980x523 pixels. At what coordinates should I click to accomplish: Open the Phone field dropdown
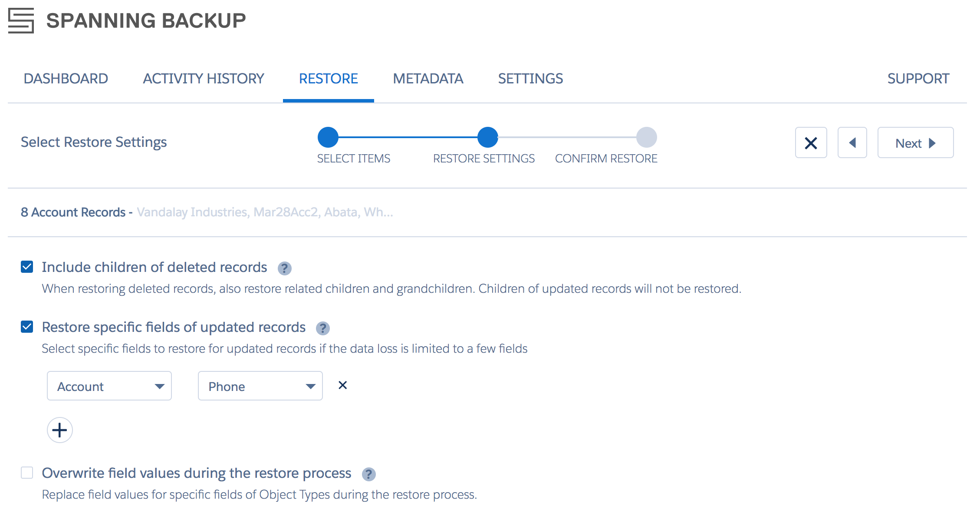click(x=260, y=386)
